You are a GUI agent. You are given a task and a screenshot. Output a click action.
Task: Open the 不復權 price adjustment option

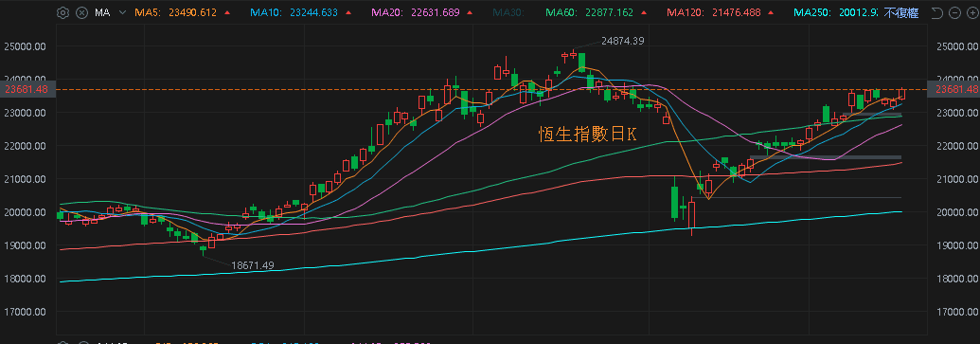(901, 13)
